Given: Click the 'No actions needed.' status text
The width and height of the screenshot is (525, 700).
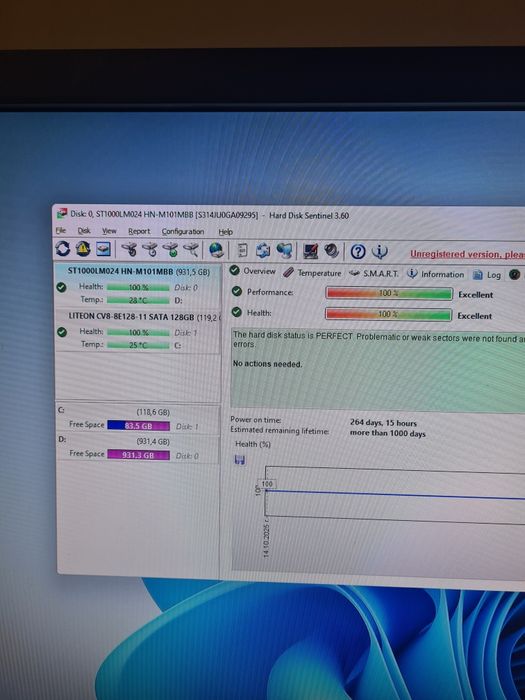Looking at the screenshot, I should [267, 364].
